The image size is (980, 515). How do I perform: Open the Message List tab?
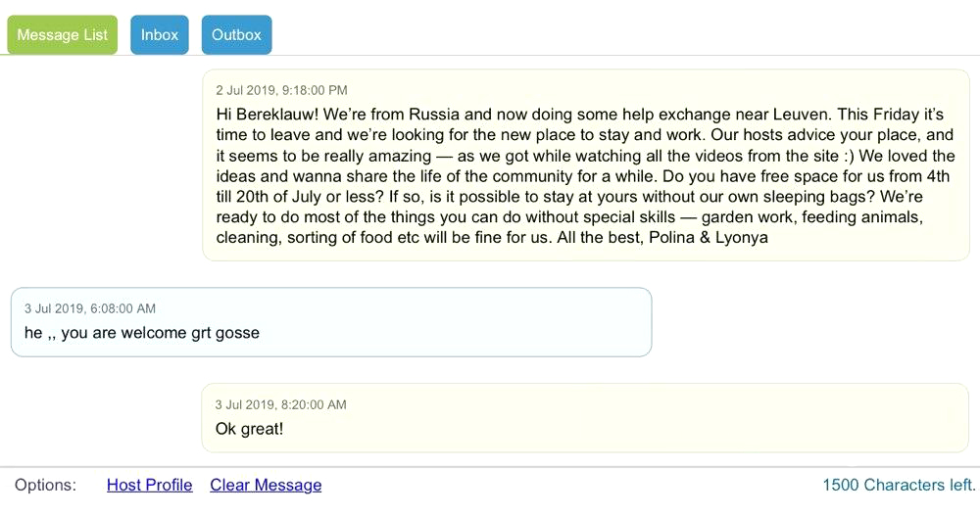tap(62, 35)
